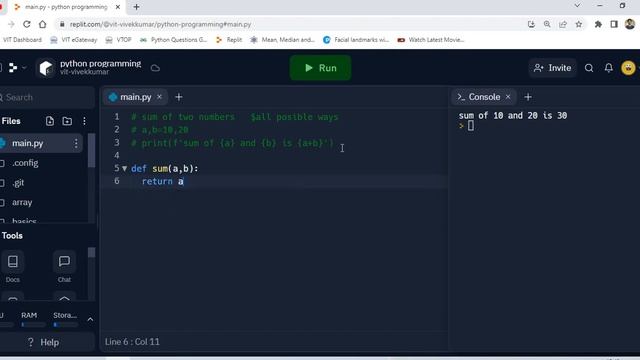Click the python programming repl title

pyautogui.click(x=100, y=64)
